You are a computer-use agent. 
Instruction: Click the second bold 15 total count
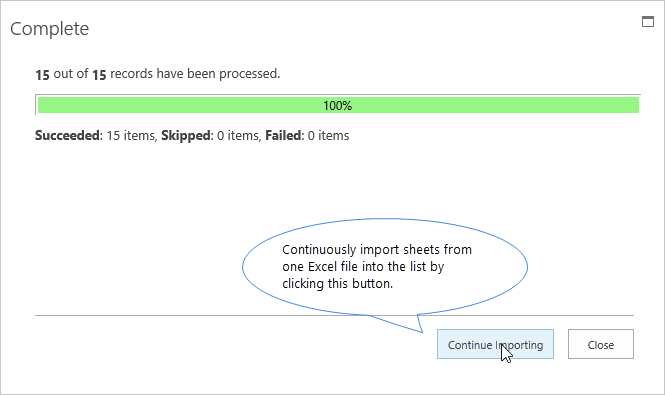[x=99, y=75]
